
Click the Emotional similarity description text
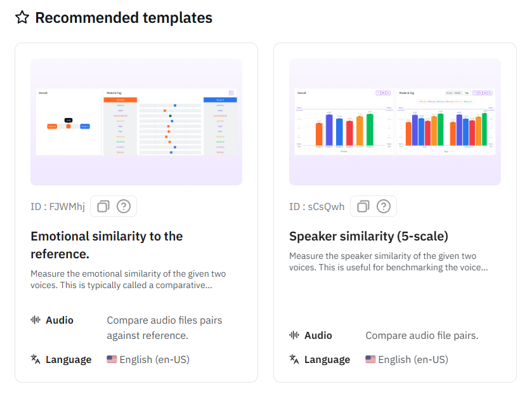128,280
